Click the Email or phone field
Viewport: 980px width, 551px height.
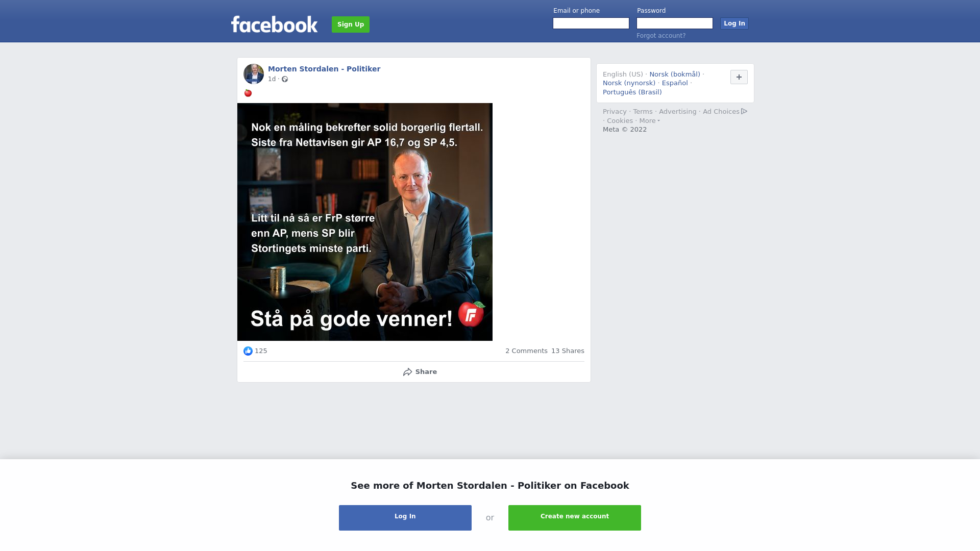click(x=591, y=23)
